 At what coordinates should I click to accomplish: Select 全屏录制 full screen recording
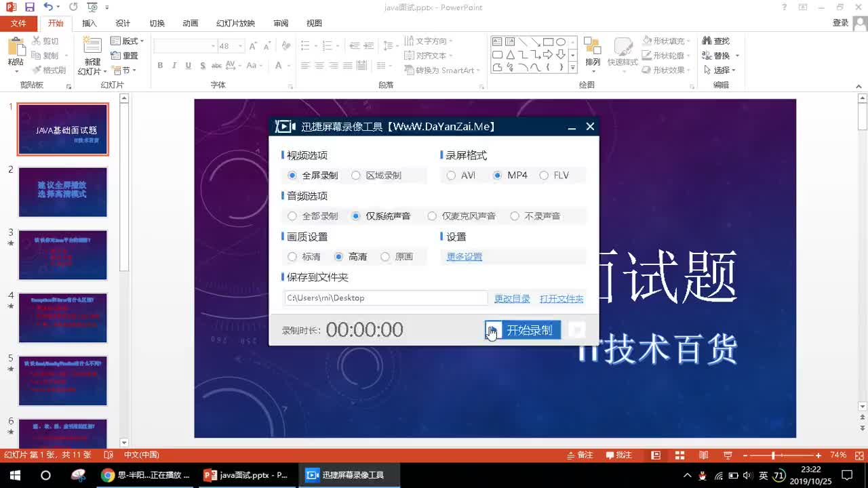313,176
